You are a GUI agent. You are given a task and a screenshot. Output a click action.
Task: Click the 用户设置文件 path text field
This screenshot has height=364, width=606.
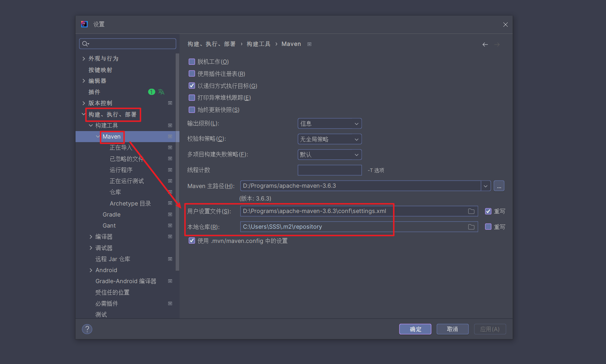pyautogui.click(x=359, y=211)
